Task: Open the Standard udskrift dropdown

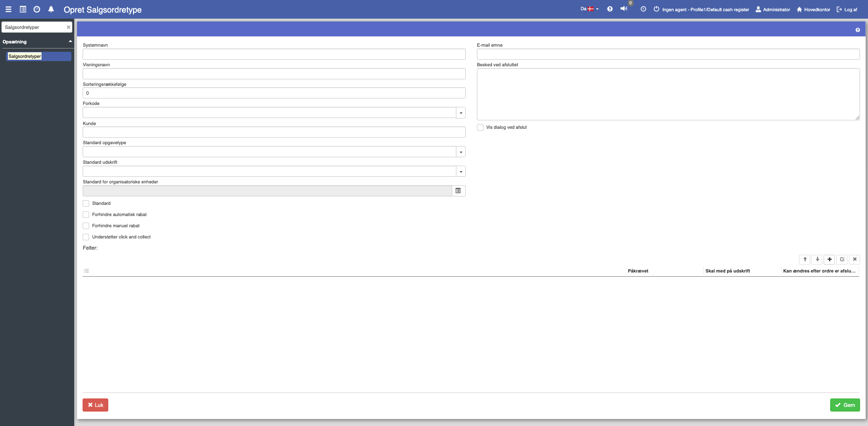Action: pos(461,172)
